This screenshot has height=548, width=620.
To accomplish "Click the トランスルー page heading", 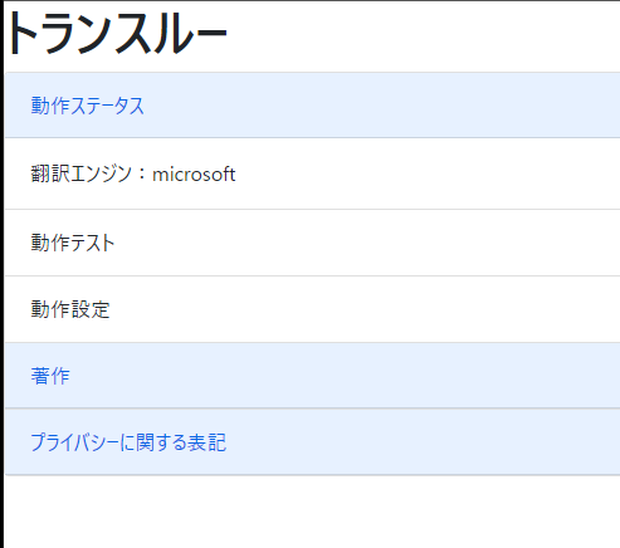I will tap(117, 33).
